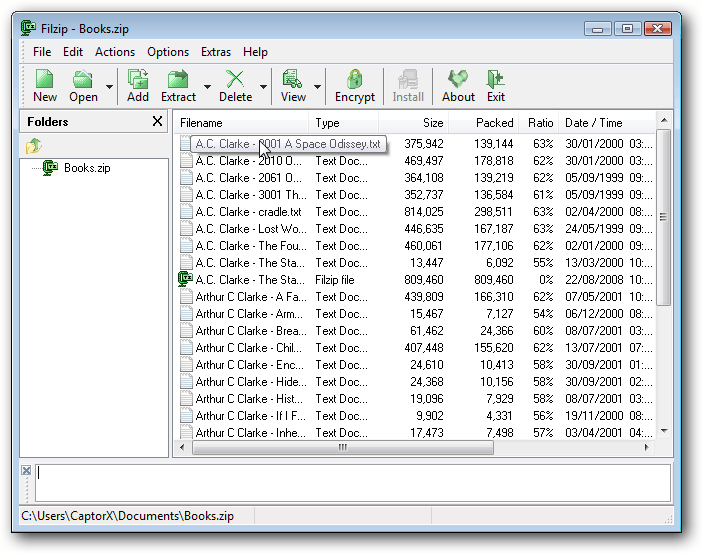Close the Folders panel with X

point(157,121)
